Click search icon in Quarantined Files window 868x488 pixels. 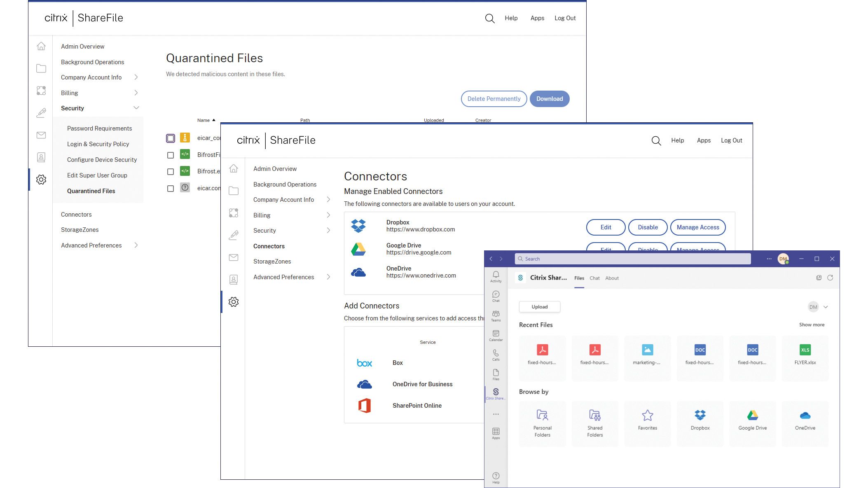489,19
